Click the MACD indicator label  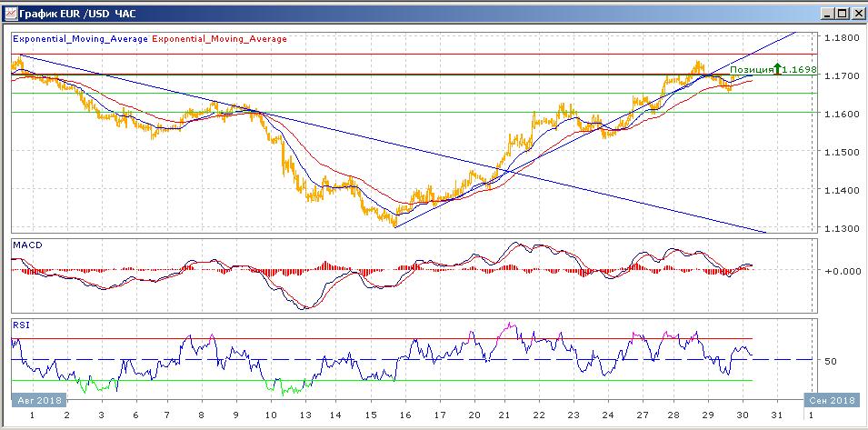coord(26,245)
